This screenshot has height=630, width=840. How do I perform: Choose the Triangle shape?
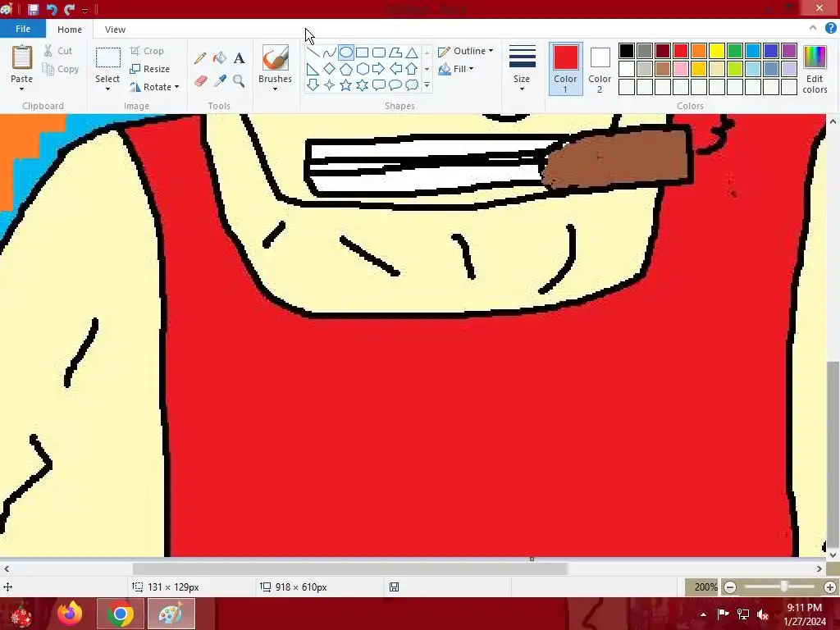(x=412, y=52)
